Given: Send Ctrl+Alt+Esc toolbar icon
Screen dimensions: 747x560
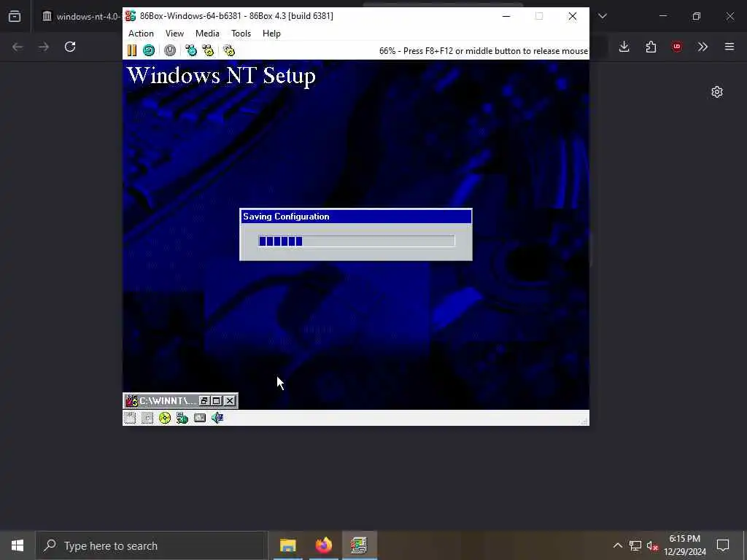Looking at the screenshot, I should coord(208,50).
